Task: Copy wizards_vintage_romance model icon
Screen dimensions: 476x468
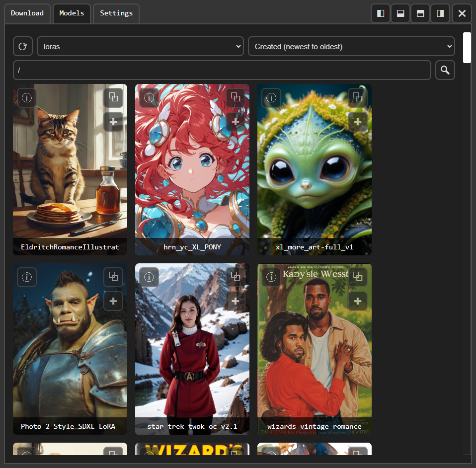Action: (x=357, y=277)
